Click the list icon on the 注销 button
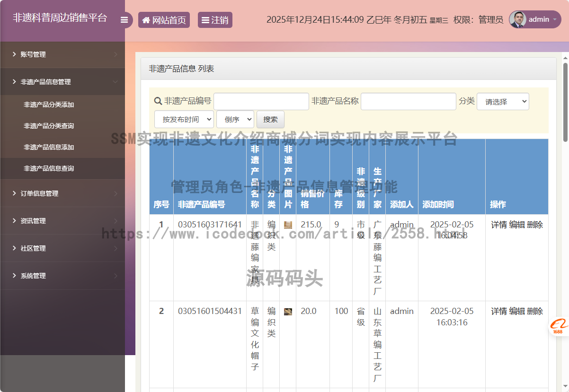Screen dimensions: 569x392 pyautogui.click(x=206, y=19)
